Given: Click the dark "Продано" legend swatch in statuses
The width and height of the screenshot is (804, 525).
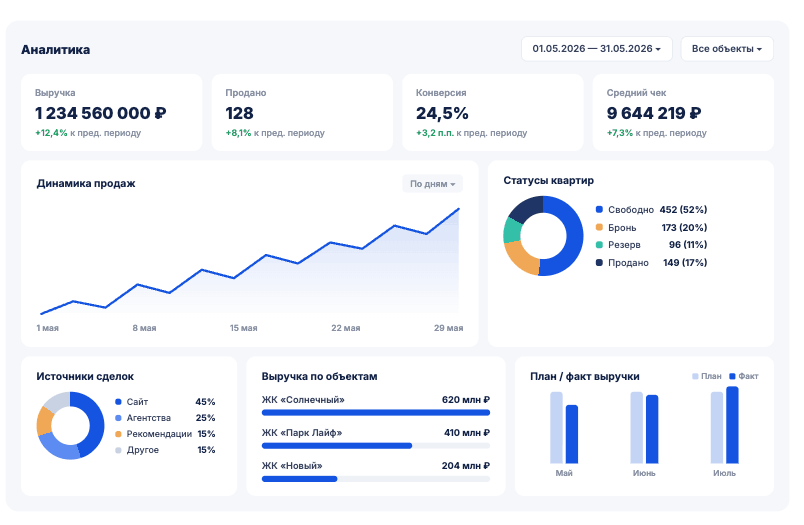Looking at the screenshot, I should [599, 262].
